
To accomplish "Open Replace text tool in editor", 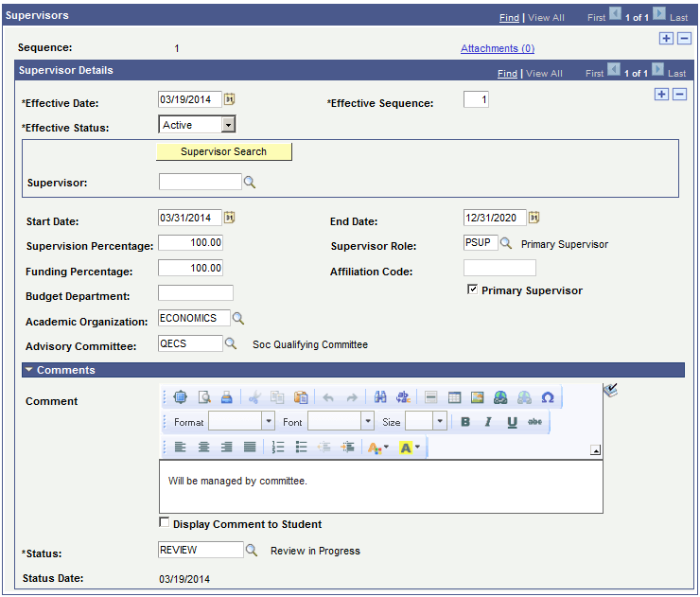I will (x=403, y=397).
